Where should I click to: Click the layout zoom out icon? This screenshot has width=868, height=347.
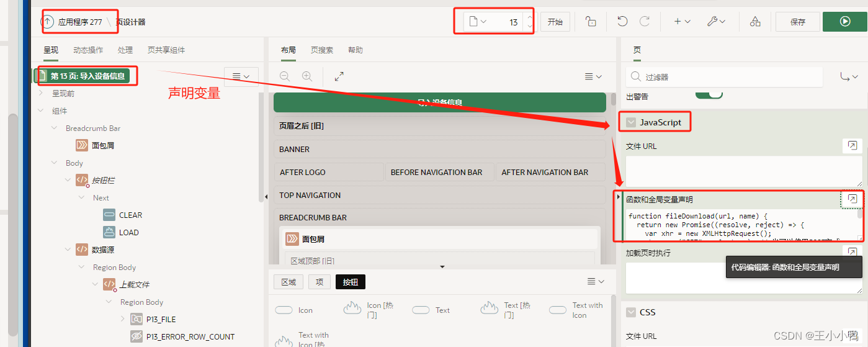pos(285,76)
